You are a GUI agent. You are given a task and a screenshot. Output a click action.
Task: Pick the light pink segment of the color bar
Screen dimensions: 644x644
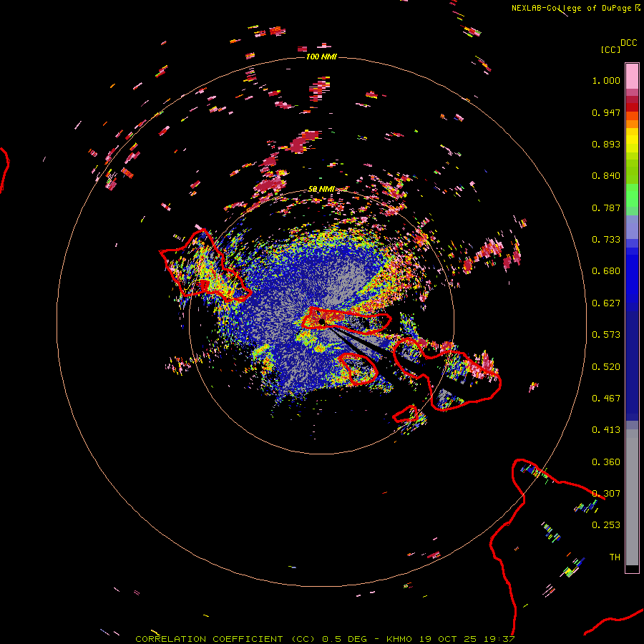(x=632, y=76)
